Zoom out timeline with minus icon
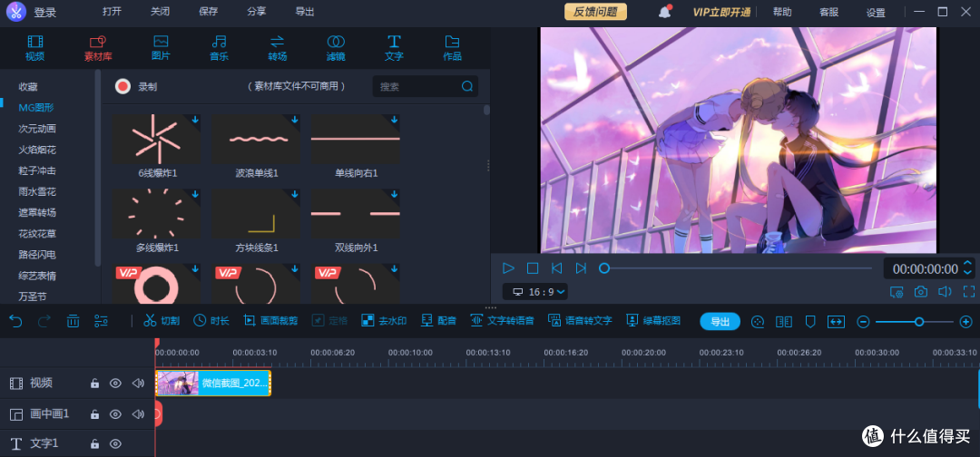The width and height of the screenshot is (980, 457). [863, 322]
